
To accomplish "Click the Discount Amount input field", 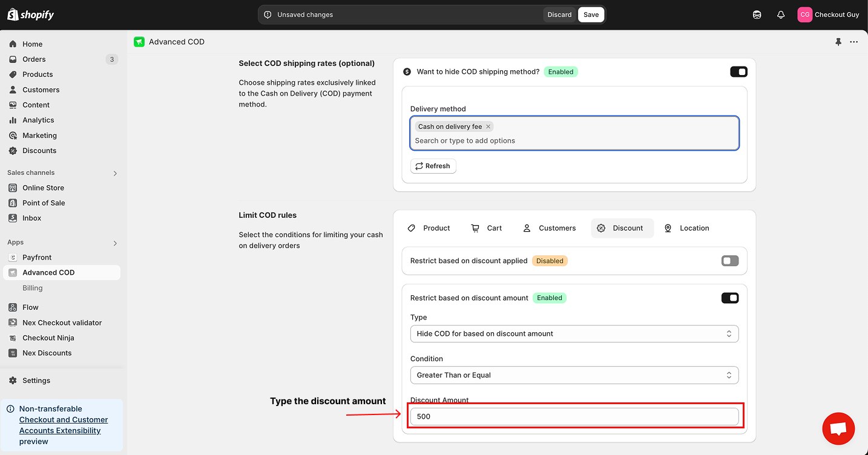I will [574, 416].
